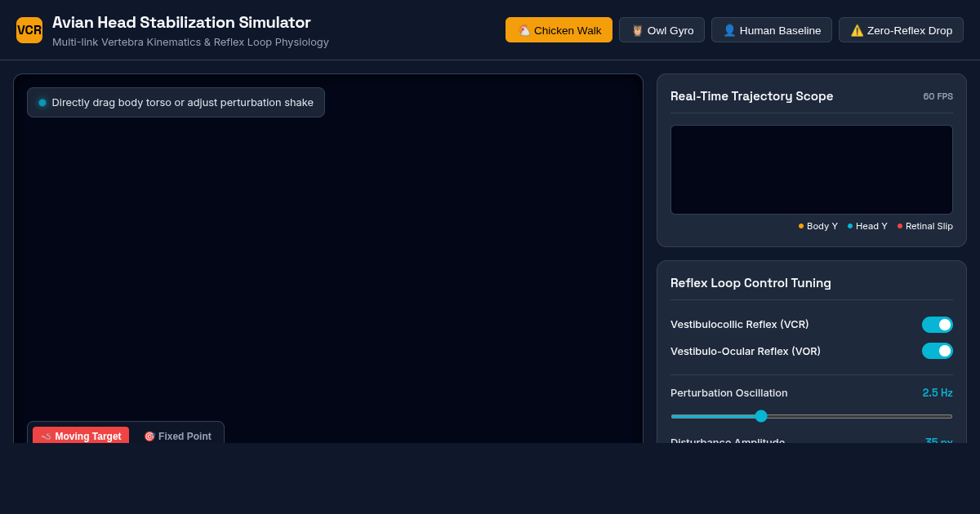Click the Reflex Loop Control Tuning heading
Screen dimensions: 980x514
click(x=751, y=283)
